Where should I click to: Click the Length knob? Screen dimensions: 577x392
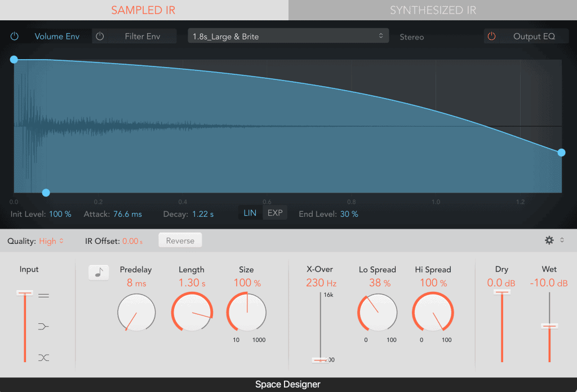[x=192, y=312]
